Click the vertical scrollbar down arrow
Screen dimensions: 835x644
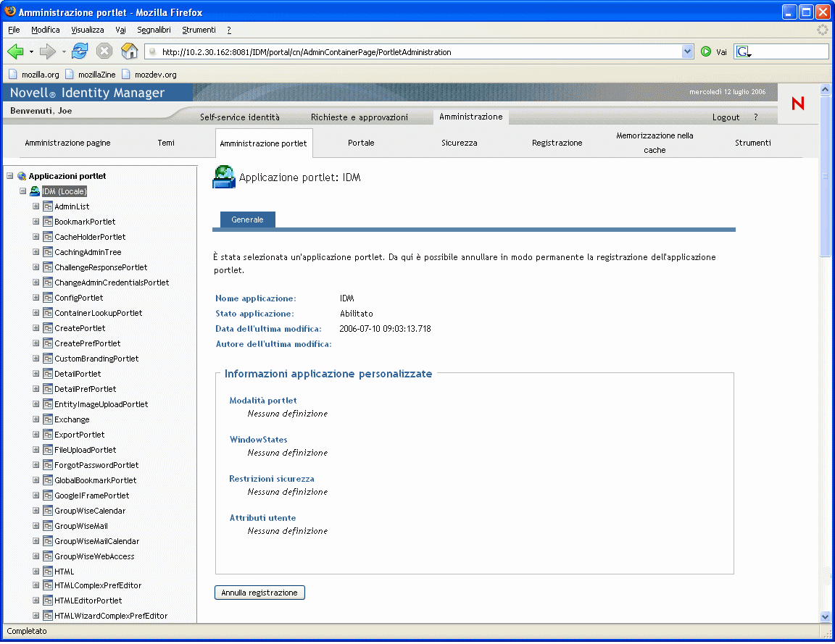tap(826, 617)
